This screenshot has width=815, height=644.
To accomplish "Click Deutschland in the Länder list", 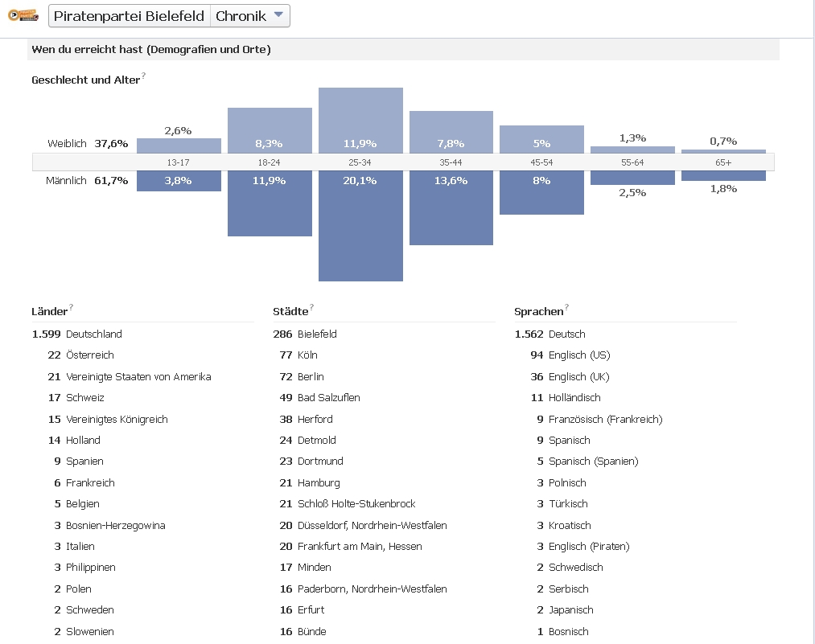I will [94, 334].
